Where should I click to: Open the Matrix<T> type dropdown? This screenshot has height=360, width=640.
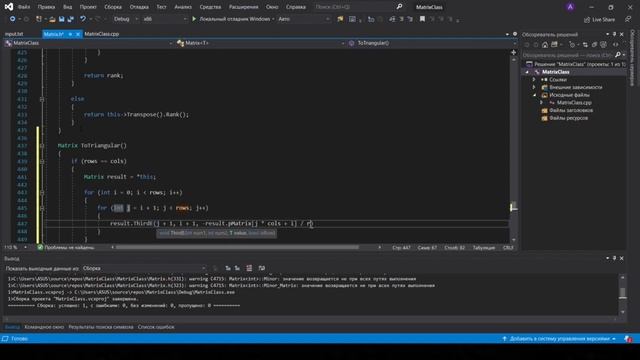click(x=260, y=43)
